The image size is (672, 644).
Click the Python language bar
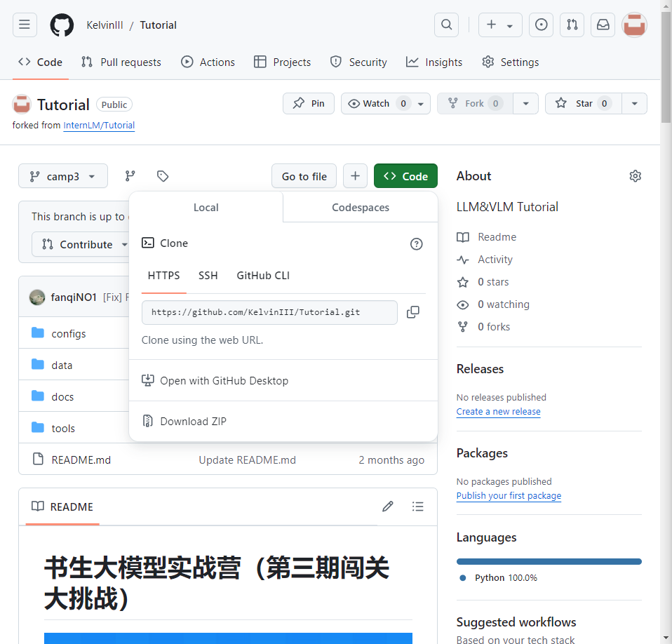tap(549, 561)
